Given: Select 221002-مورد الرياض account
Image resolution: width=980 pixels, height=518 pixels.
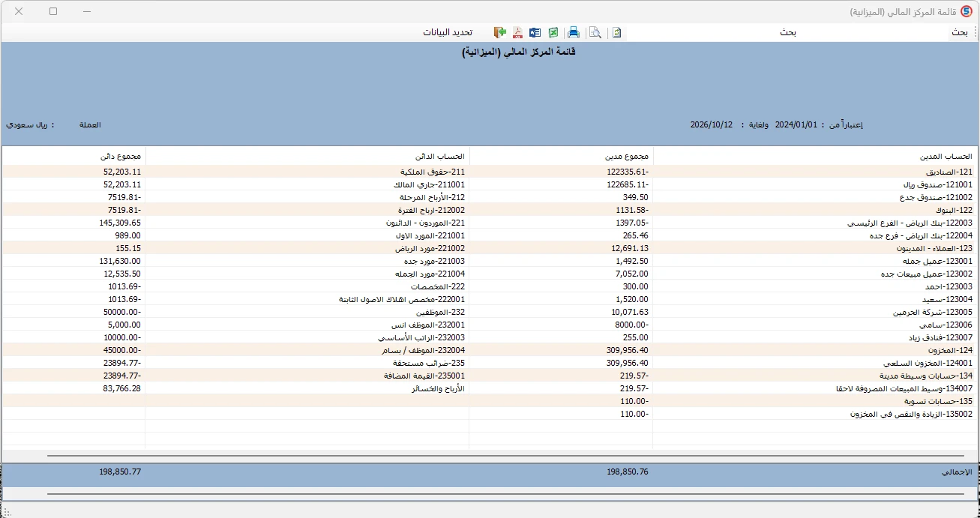Looking at the screenshot, I should [430, 248].
